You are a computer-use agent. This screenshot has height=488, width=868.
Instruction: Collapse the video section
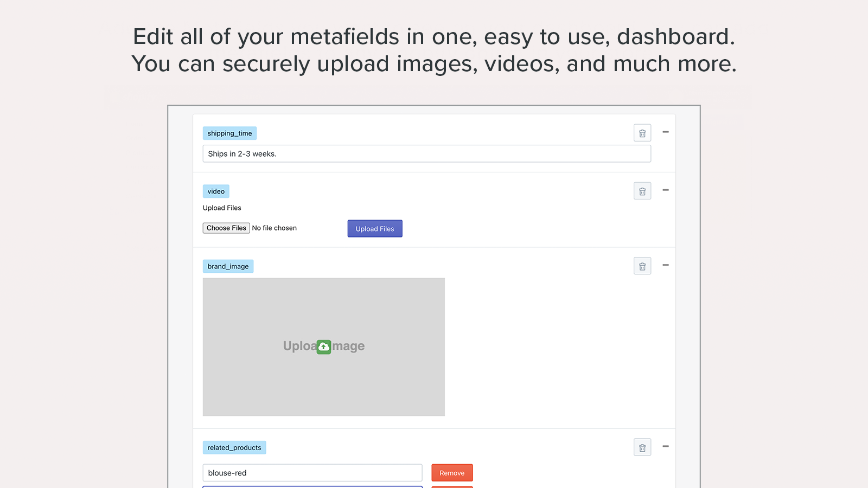pos(666,190)
